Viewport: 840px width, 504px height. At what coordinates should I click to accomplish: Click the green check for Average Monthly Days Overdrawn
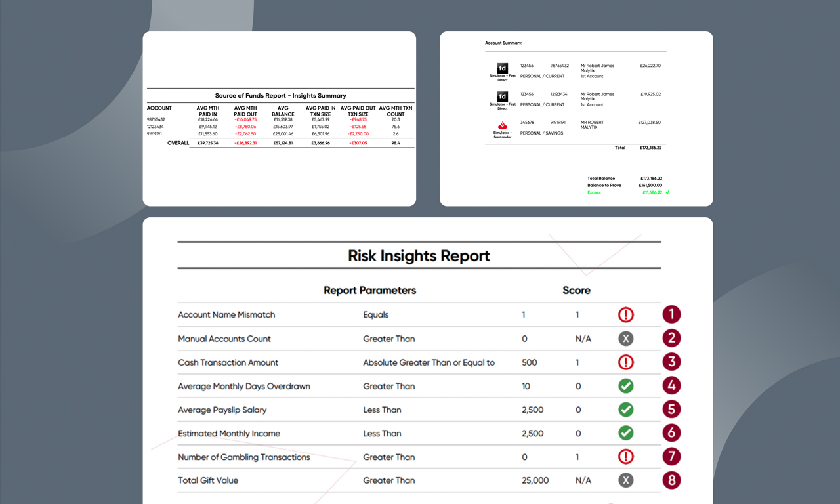coord(625,386)
